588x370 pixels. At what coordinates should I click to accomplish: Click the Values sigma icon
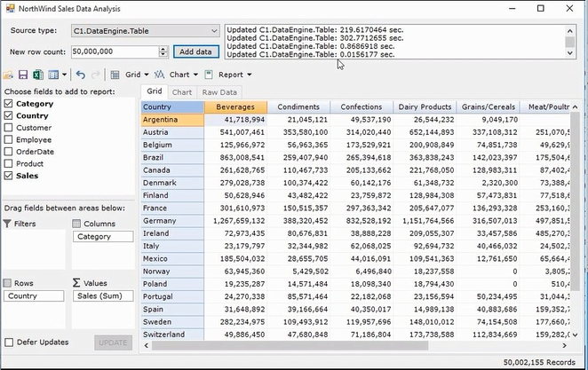click(x=76, y=283)
